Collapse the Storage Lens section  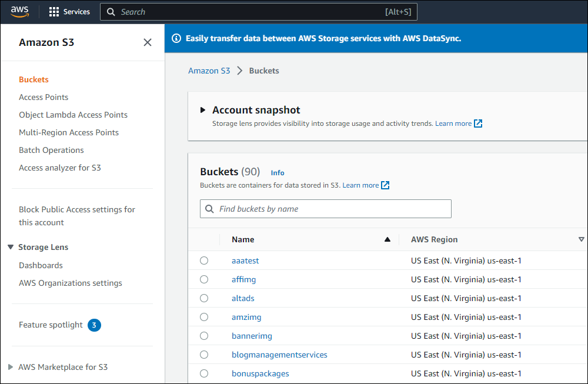coord(11,247)
